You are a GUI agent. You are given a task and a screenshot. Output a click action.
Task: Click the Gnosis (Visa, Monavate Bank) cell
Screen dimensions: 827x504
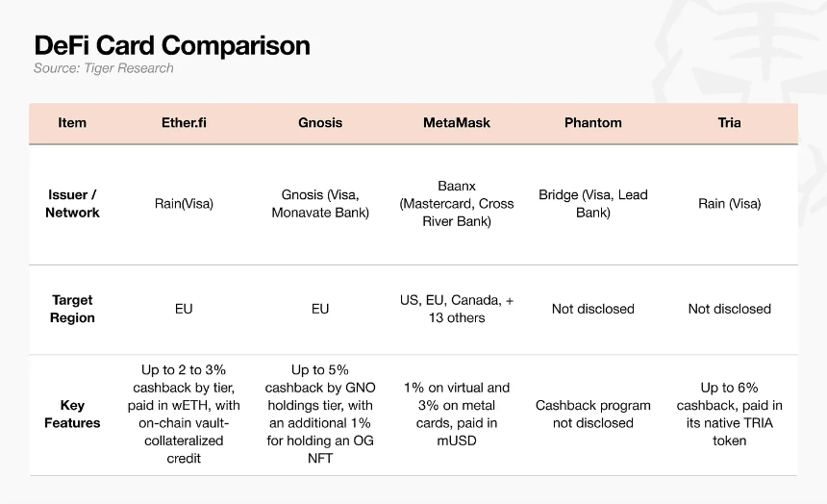pos(320,204)
